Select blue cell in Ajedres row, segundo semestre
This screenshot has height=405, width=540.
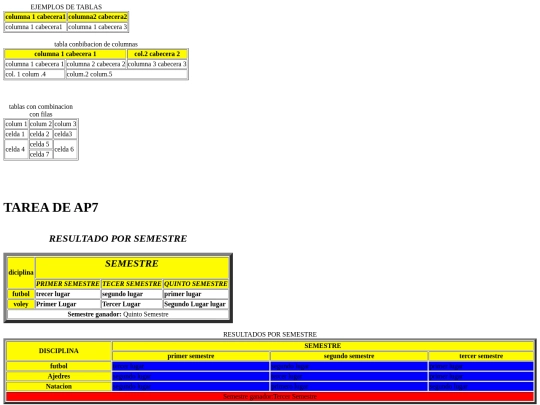(x=349, y=376)
